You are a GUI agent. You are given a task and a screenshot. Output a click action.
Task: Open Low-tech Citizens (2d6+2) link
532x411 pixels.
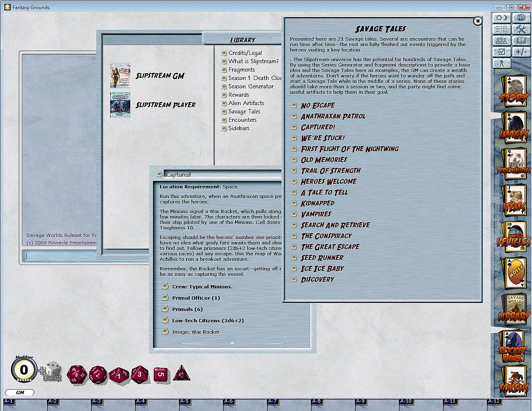207,321
